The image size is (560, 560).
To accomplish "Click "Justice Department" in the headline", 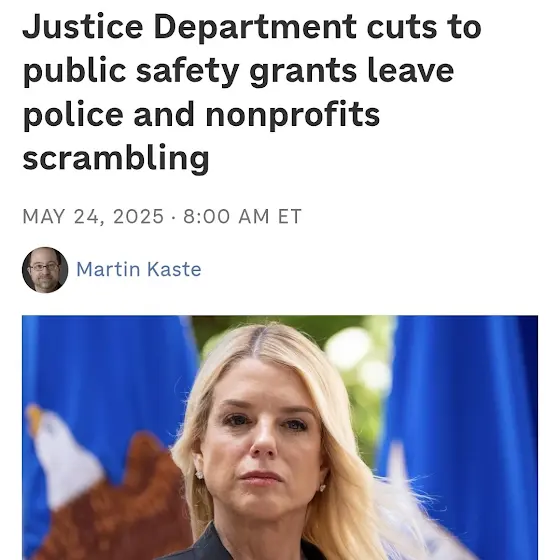I will (x=189, y=27).
